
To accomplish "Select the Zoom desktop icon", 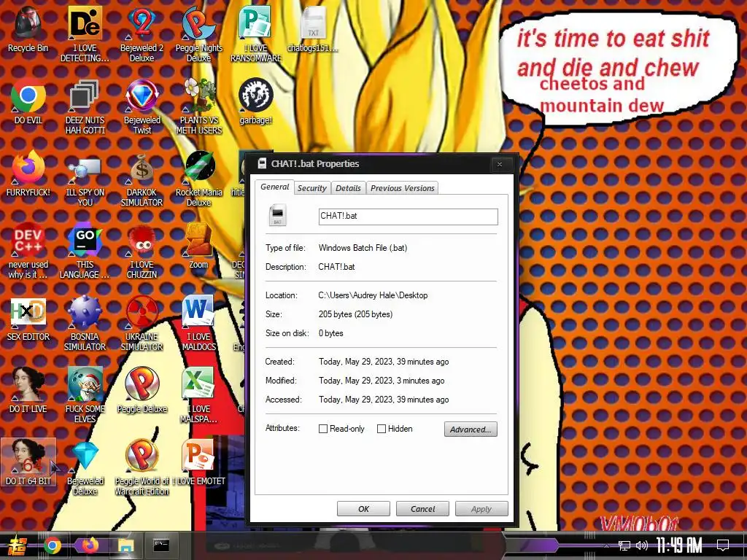I will click(x=198, y=246).
